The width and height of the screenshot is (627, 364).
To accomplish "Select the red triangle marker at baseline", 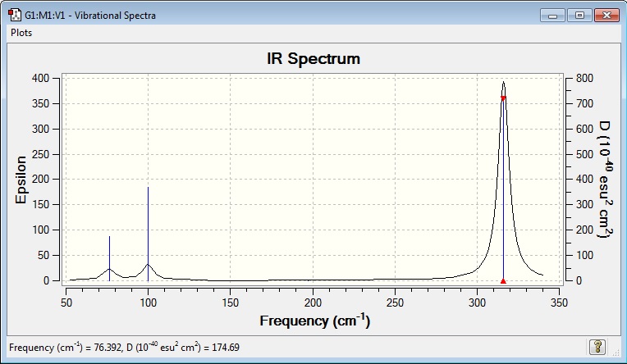I will (x=503, y=281).
